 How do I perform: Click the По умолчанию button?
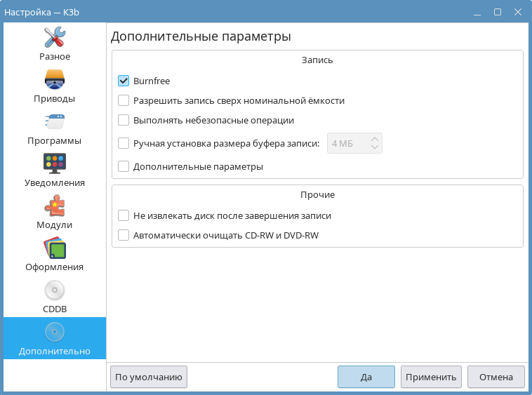[149, 377]
